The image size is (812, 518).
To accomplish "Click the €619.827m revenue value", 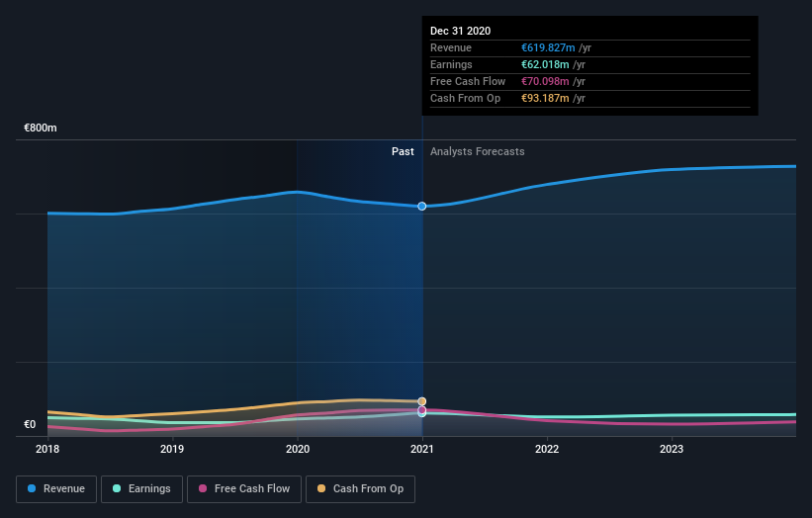I will point(548,47).
